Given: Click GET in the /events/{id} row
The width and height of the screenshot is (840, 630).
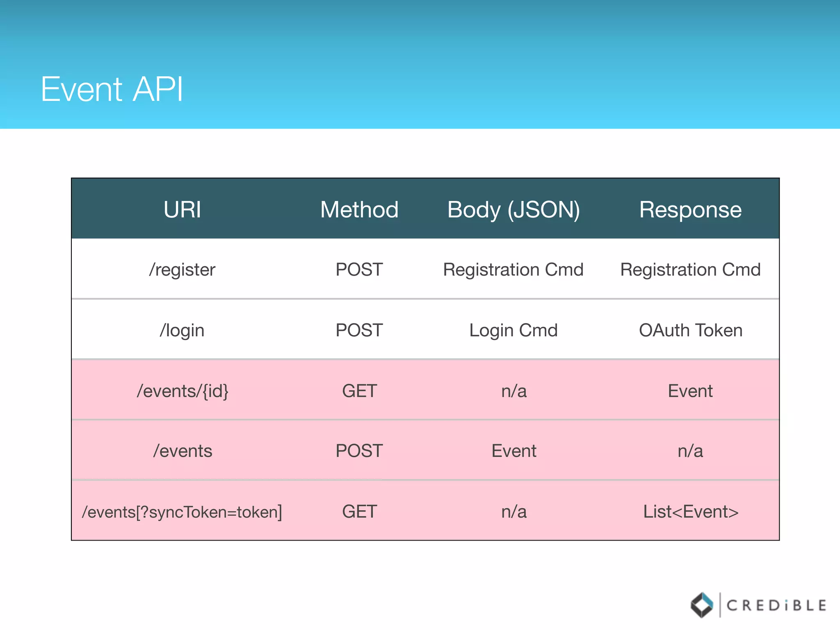Looking at the screenshot, I should pyautogui.click(x=359, y=391).
